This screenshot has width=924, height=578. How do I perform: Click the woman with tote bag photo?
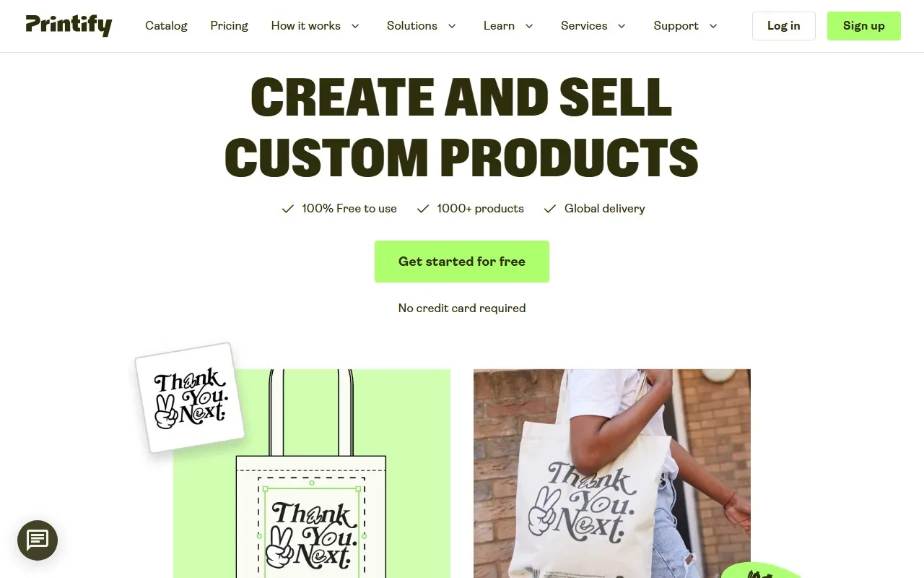(612, 473)
